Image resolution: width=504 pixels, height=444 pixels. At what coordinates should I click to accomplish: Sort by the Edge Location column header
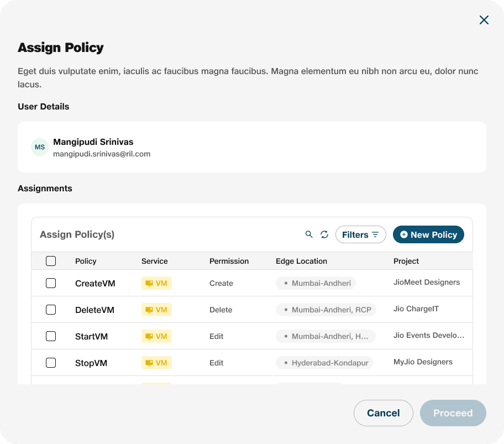pyautogui.click(x=302, y=261)
